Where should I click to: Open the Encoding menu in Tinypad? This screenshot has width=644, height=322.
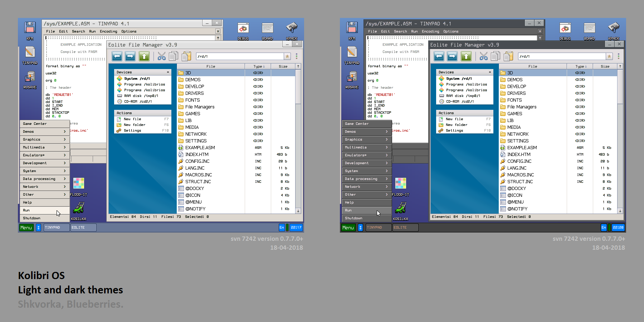pyautogui.click(x=108, y=31)
